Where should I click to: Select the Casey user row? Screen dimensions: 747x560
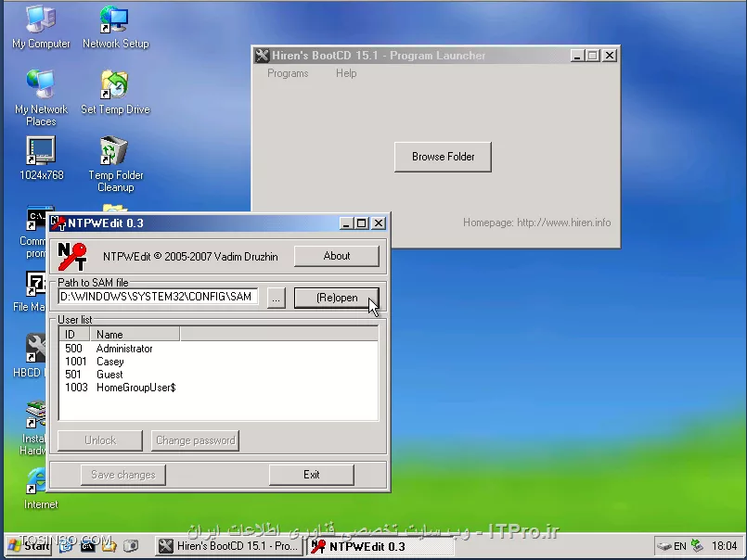(x=219, y=362)
